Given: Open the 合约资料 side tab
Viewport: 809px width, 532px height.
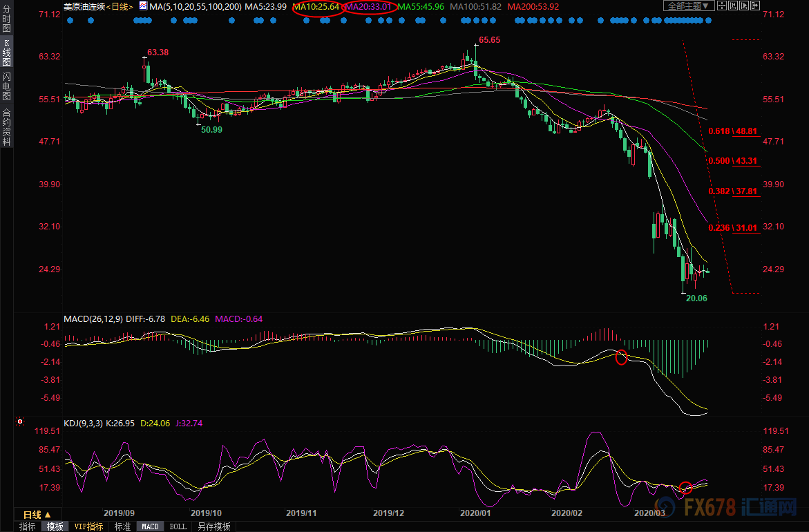Looking at the screenshot, I should [x=6, y=127].
